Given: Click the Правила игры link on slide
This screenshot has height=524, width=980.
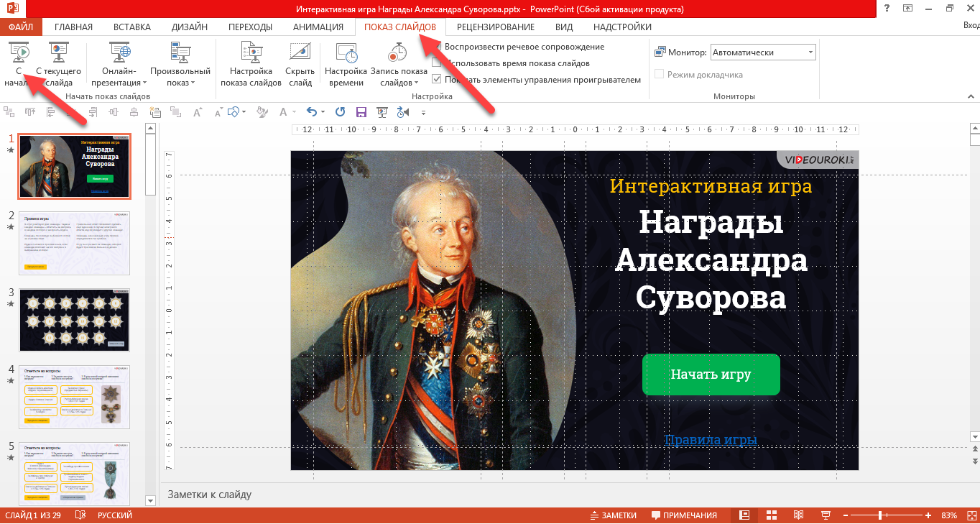Looking at the screenshot, I should coord(711,439).
